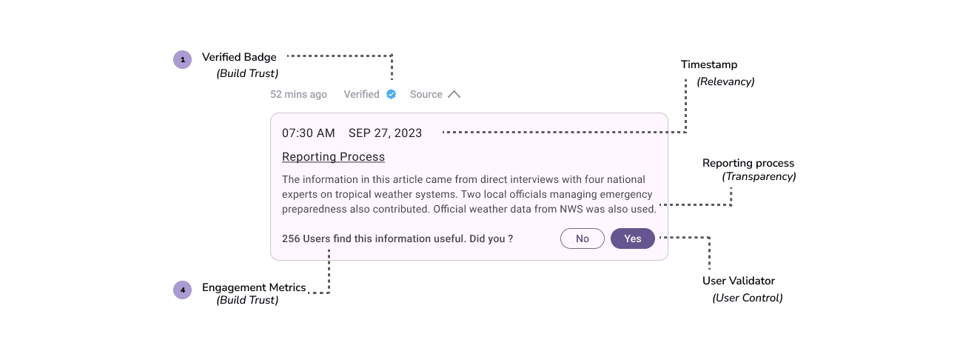The image size is (980, 357).
Task: Click the Timestamp annotation label
Action: point(709,65)
